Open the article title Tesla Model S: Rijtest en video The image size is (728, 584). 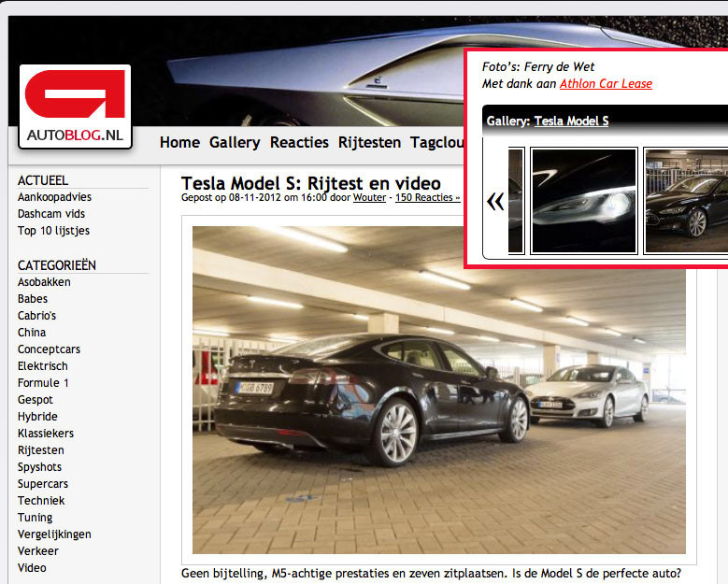[310, 183]
